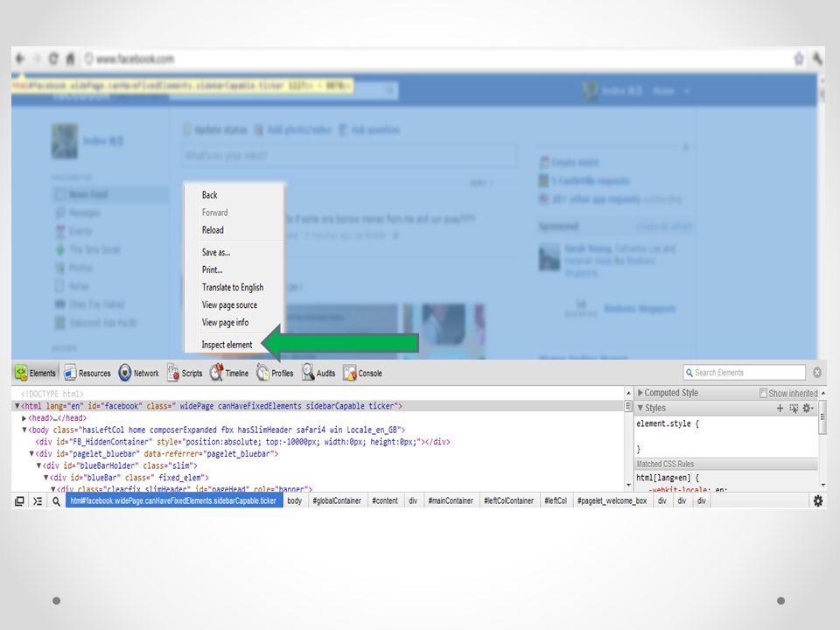Select body breadcrumb
The image size is (840, 630).
[295, 500]
